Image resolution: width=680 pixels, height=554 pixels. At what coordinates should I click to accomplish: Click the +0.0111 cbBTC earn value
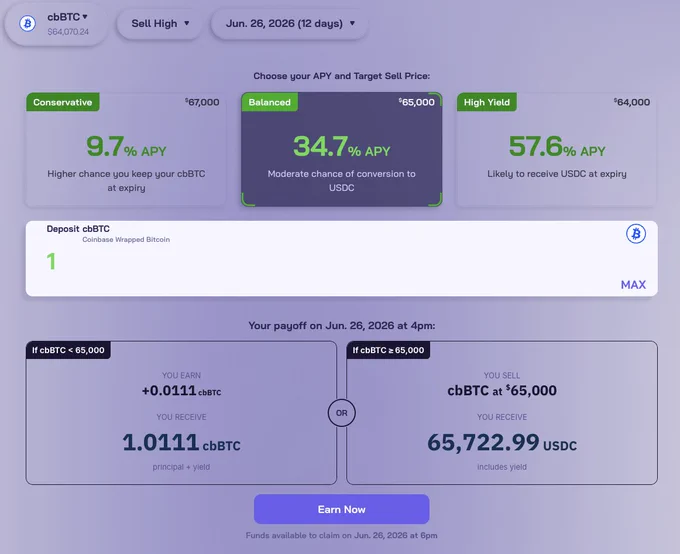[181, 391]
